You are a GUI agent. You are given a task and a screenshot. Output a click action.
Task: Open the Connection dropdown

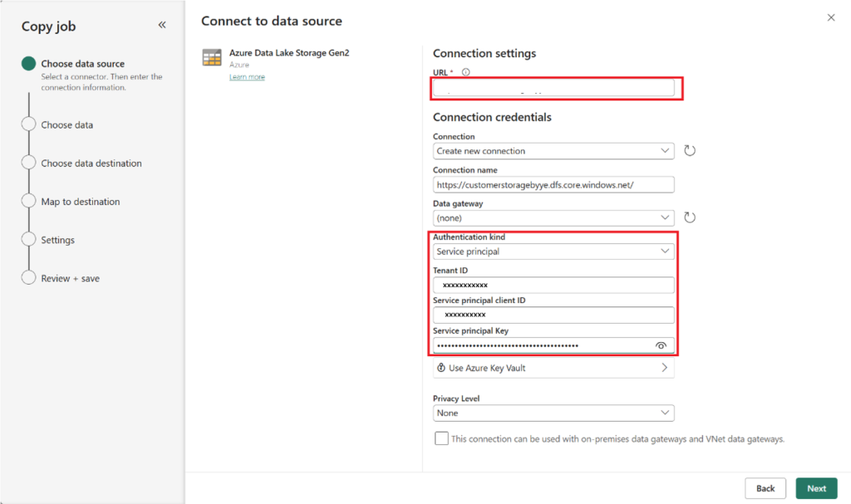tap(553, 151)
